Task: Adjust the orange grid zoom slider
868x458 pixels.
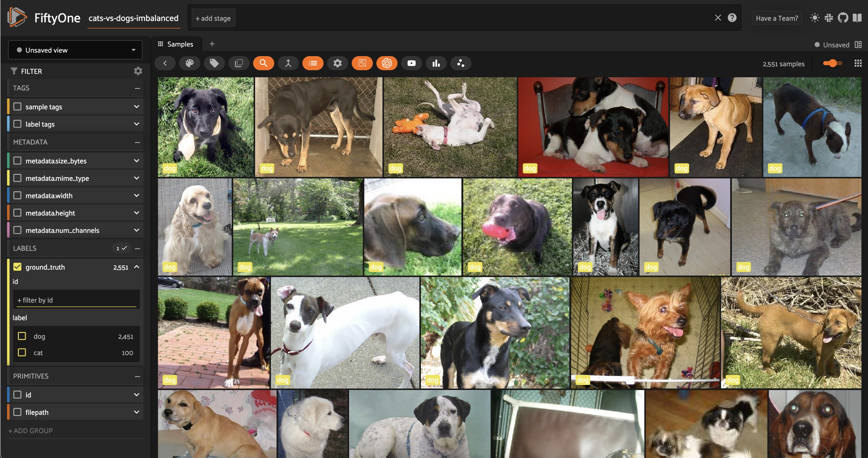Action: click(x=832, y=63)
